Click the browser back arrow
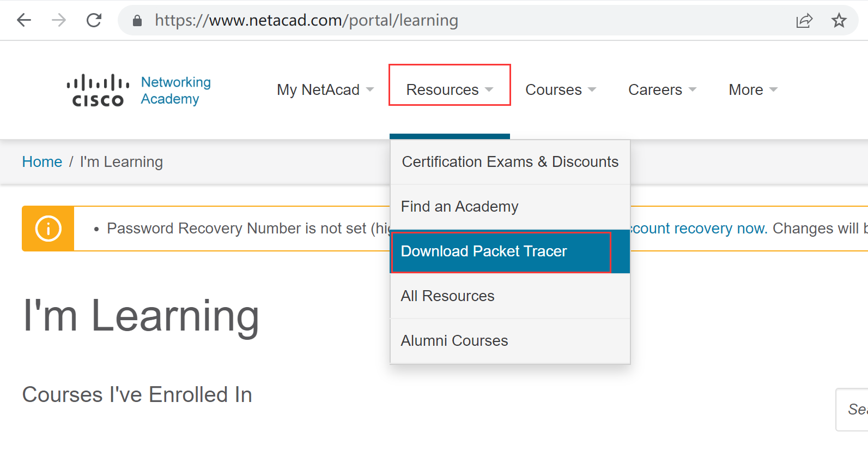 24,21
